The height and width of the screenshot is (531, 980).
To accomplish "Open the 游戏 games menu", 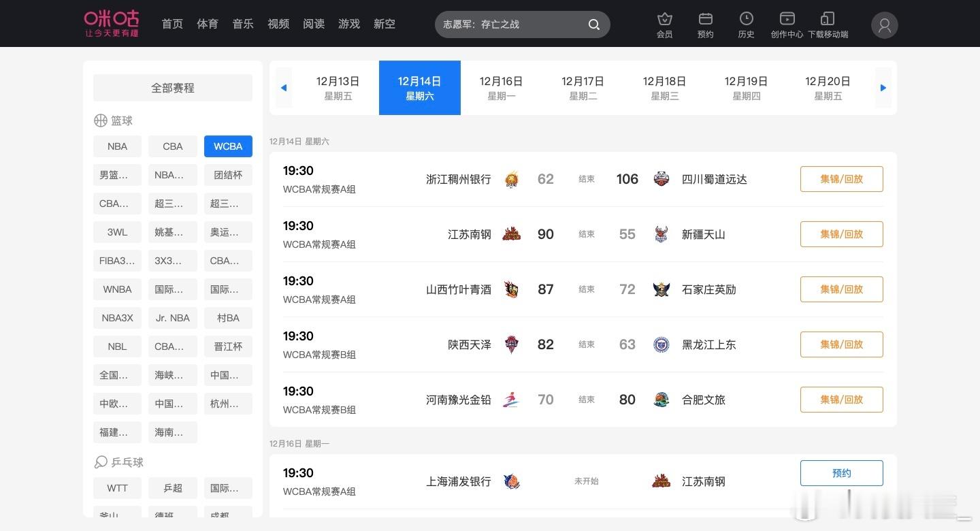I will [349, 24].
